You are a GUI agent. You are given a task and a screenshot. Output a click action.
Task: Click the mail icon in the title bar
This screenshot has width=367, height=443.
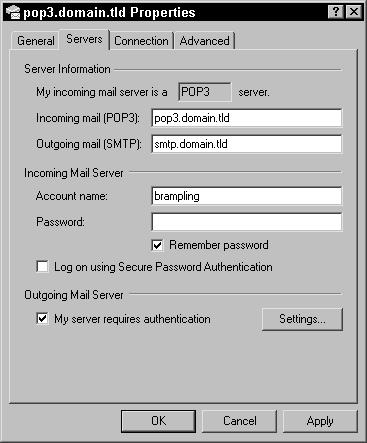coord(13,13)
